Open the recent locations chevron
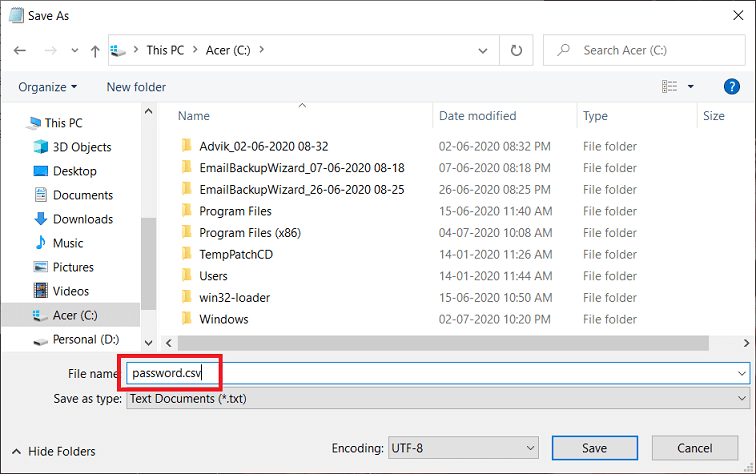The width and height of the screenshot is (756, 474). (x=74, y=50)
